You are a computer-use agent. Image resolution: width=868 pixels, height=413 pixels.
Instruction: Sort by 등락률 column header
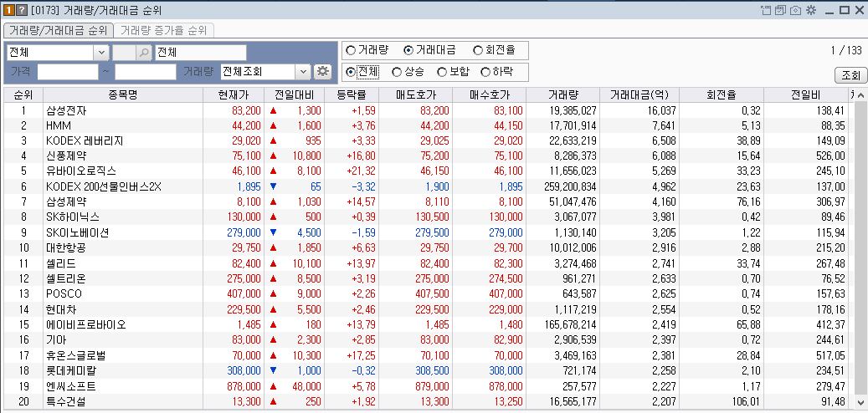coord(352,95)
